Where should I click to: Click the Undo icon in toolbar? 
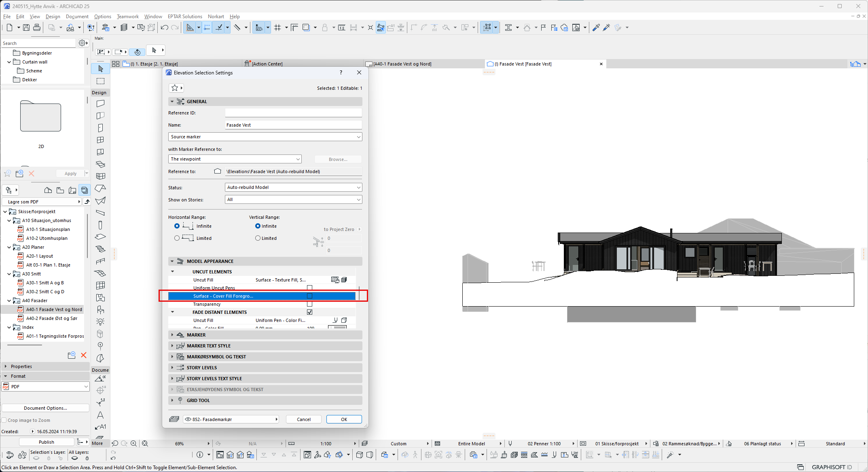(x=164, y=28)
